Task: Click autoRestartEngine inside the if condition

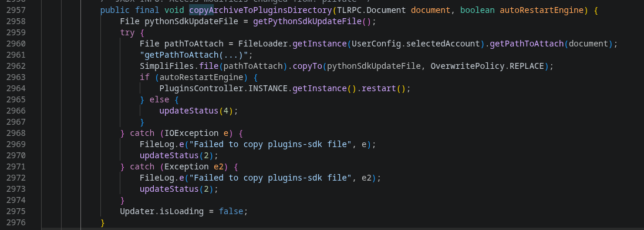Action: pyautogui.click(x=201, y=77)
